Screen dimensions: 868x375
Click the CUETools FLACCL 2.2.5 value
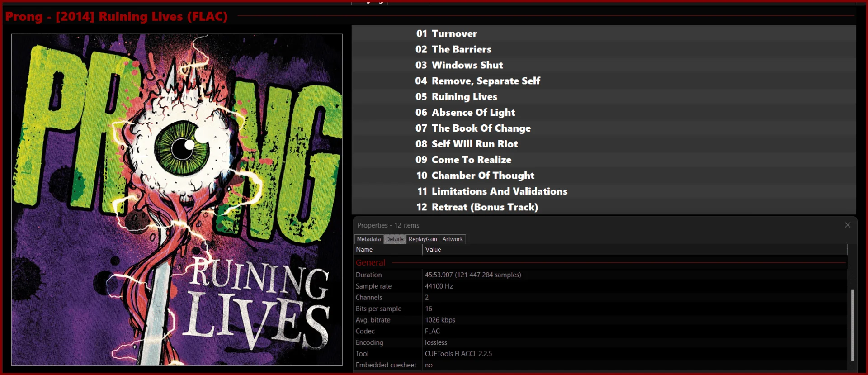[458, 354]
